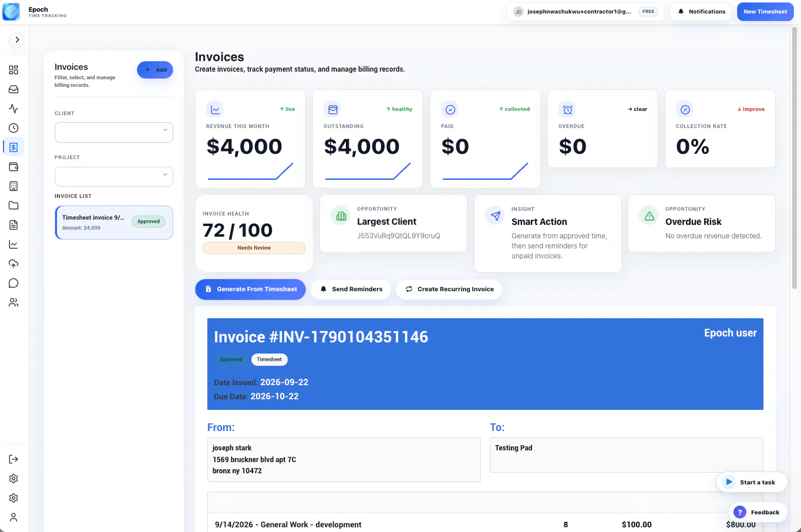The height and width of the screenshot is (532, 801).
Task: Open the wallet icon in sidebar
Action: (x=14, y=167)
